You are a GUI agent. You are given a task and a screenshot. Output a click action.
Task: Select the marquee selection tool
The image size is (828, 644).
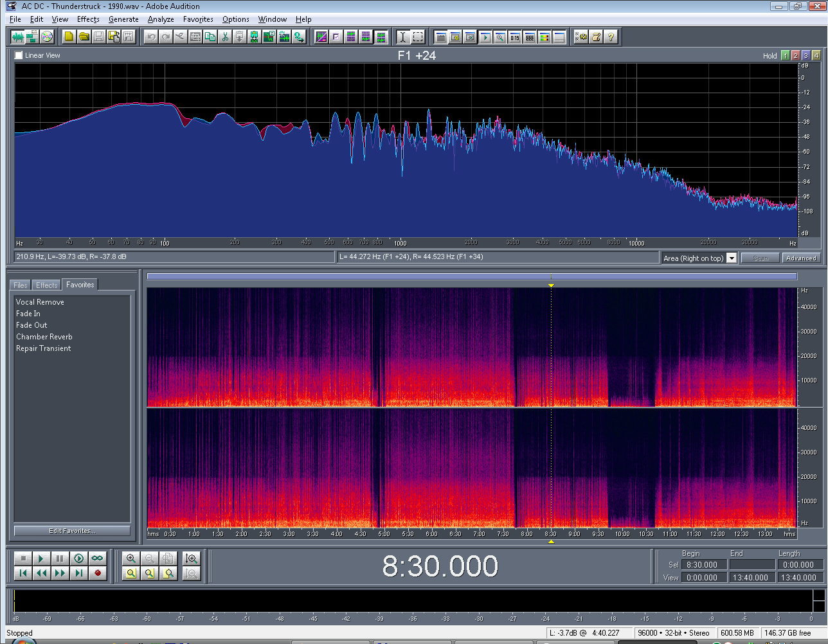[x=418, y=37]
